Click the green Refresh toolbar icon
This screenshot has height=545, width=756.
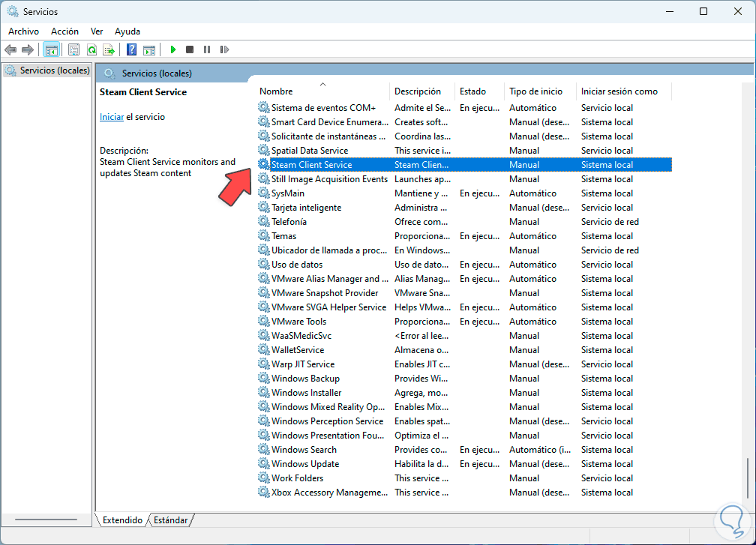(91, 49)
